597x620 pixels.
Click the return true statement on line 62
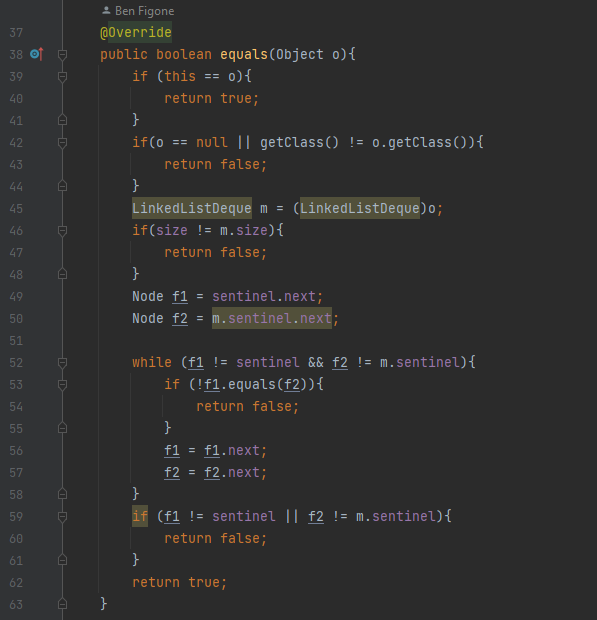[x=179, y=582]
